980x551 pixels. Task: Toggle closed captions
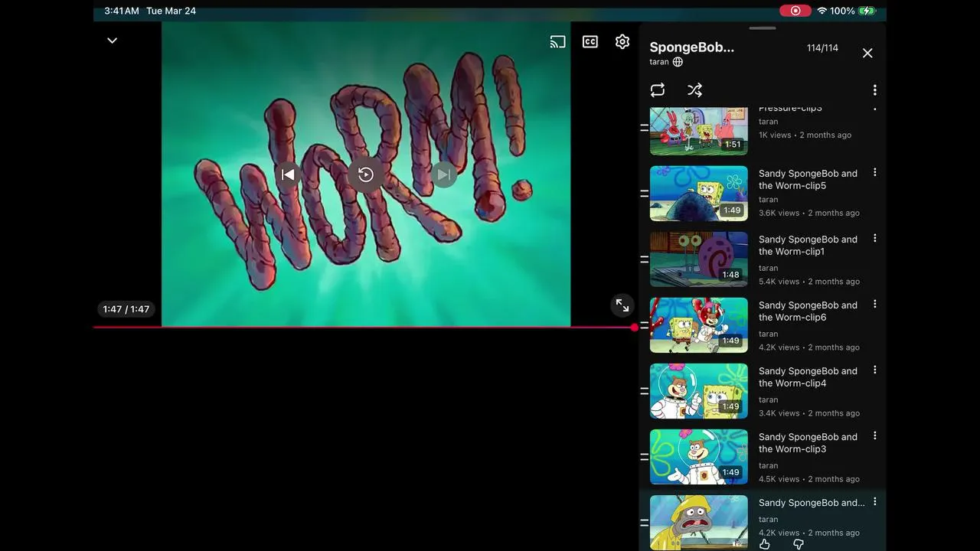[590, 42]
